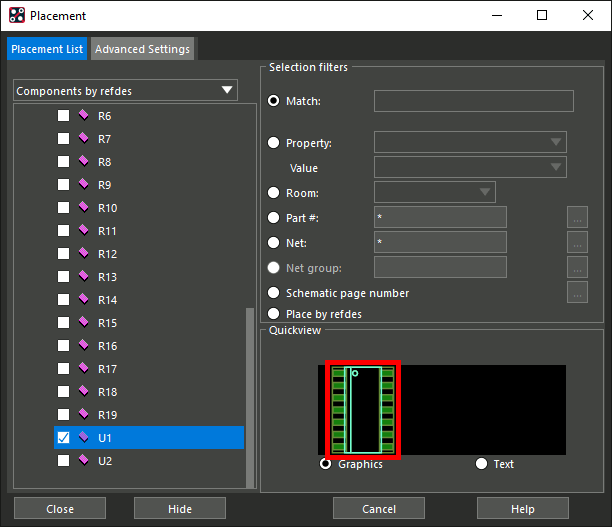The image size is (612, 527).
Task: Check the R9 checkbox
Action: [63, 185]
